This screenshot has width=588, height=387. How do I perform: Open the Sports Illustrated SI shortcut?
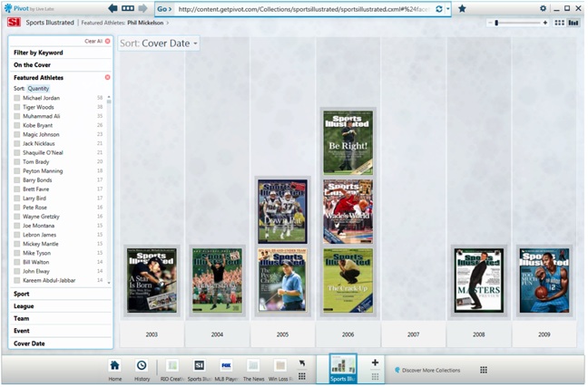[x=199, y=370]
